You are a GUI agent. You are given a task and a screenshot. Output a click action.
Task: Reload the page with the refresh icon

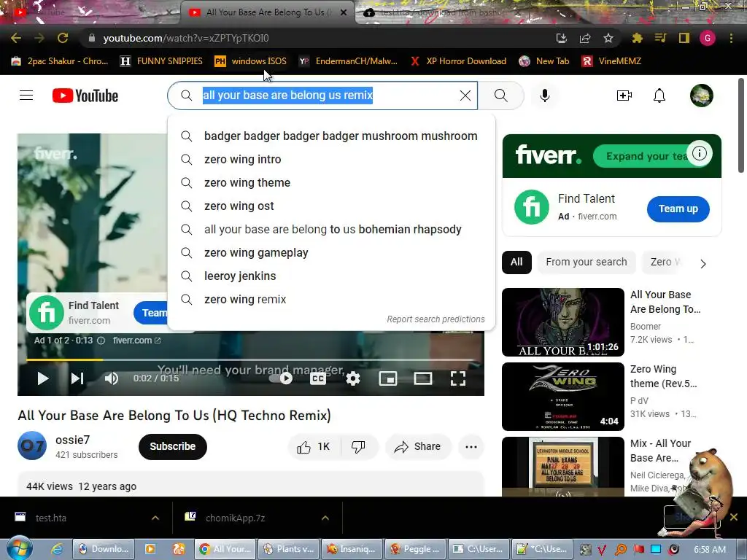(x=63, y=38)
